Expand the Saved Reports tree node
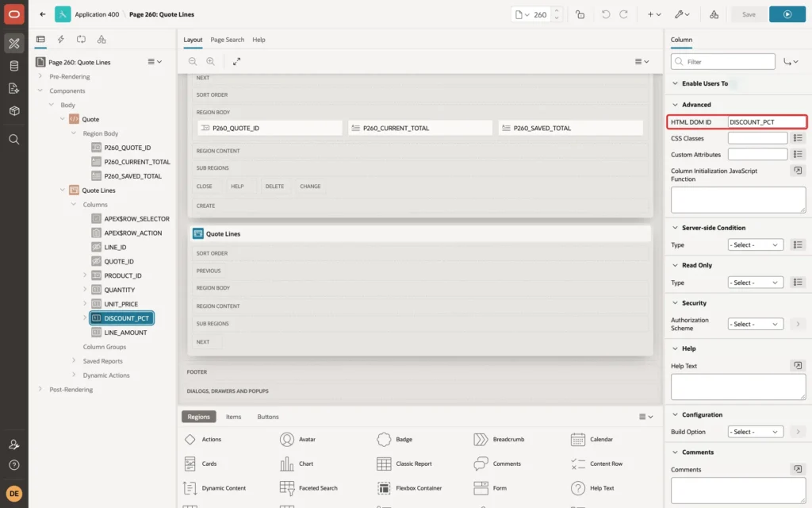Image resolution: width=812 pixels, height=508 pixels. click(x=74, y=361)
